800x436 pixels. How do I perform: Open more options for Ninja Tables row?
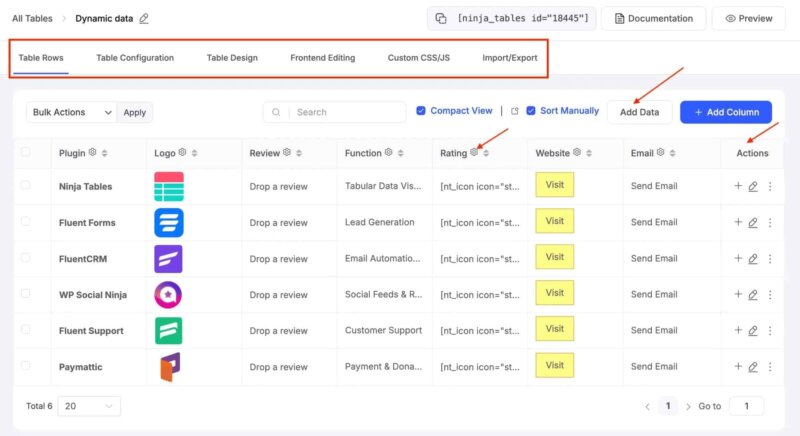tap(770, 186)
